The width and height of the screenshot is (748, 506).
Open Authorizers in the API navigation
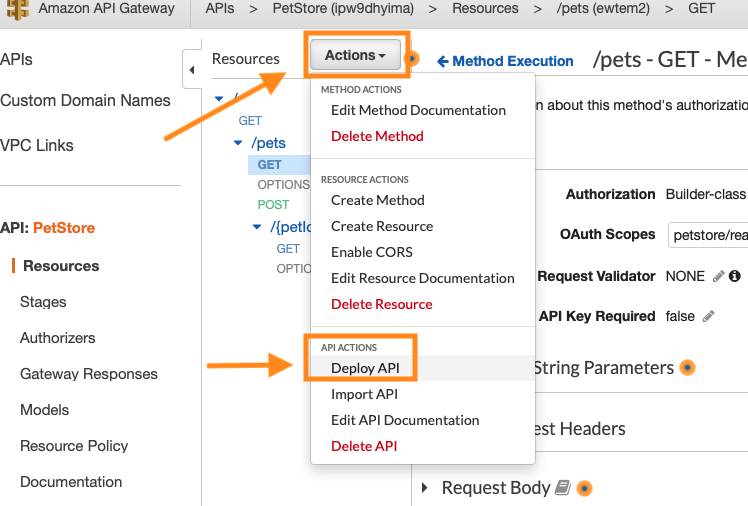58,338
